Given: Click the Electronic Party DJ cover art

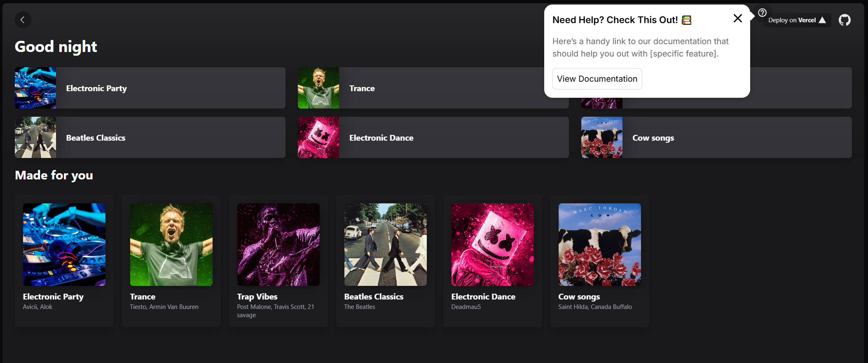Looking at the screenshot, I should 64,244.
